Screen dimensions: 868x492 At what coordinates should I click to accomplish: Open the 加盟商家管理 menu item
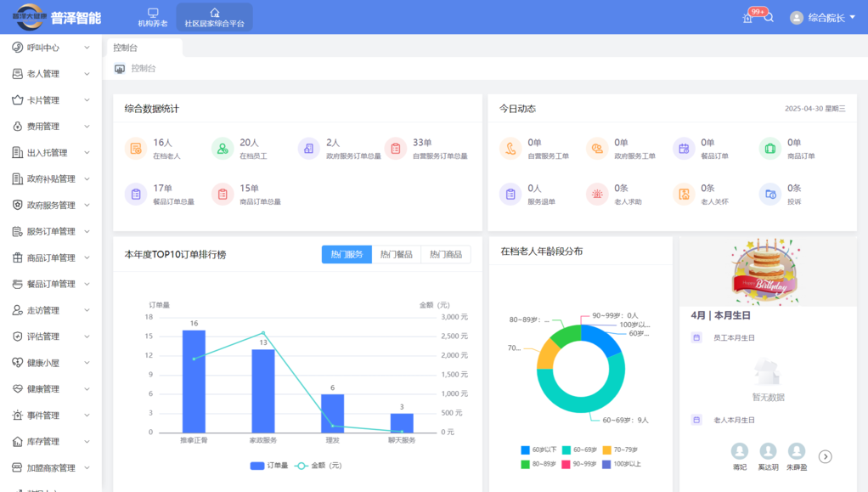tap(51, 467)
